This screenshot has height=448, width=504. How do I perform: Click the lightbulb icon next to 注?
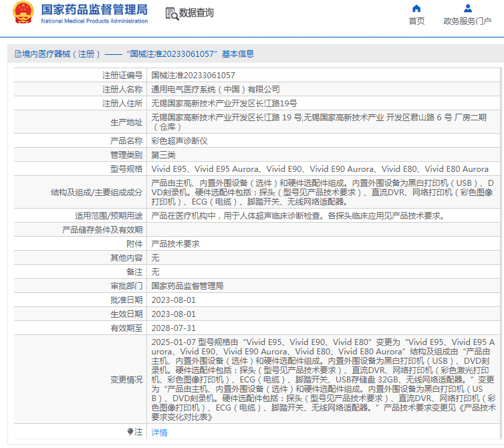[x=130, y=431]
